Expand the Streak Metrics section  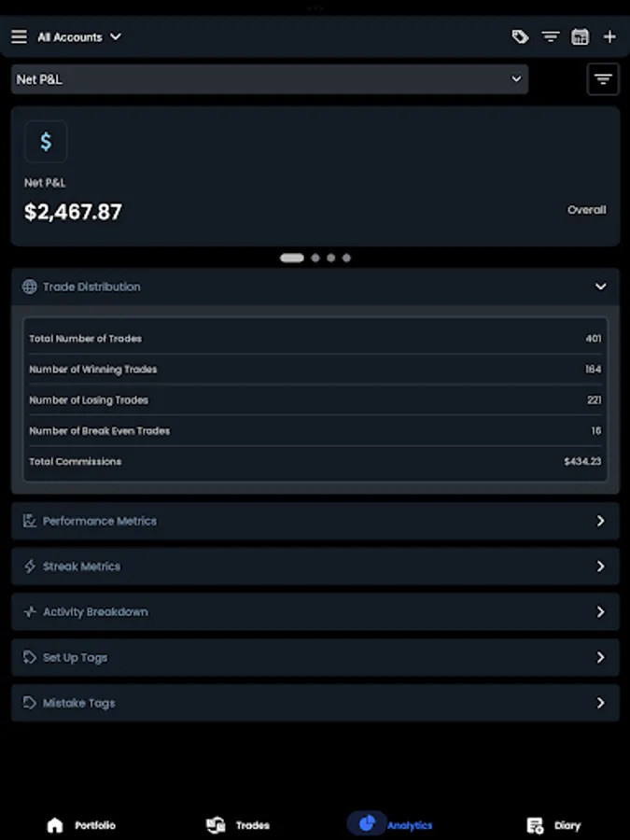tap(315, 566)
